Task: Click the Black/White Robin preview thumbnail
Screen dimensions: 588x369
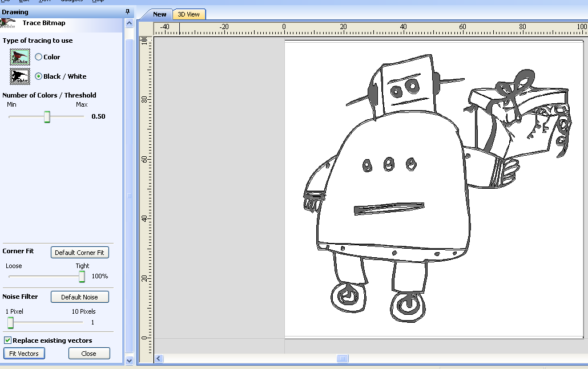Action: click(19, 76)
